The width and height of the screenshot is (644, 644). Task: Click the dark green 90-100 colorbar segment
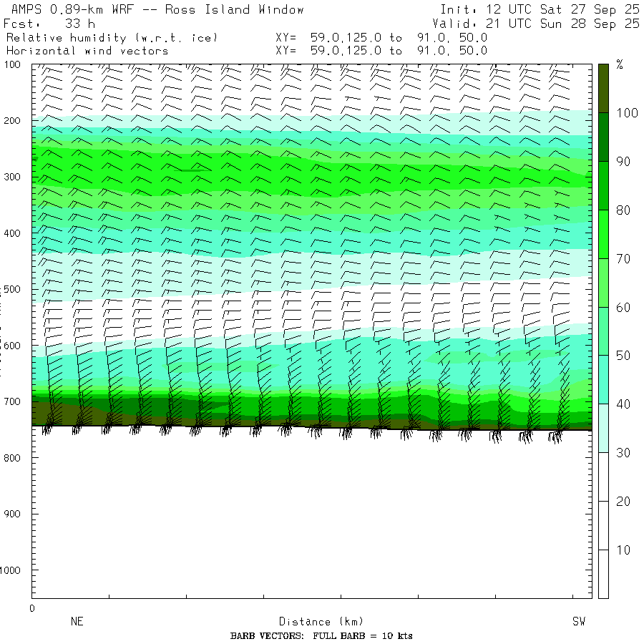603,137
